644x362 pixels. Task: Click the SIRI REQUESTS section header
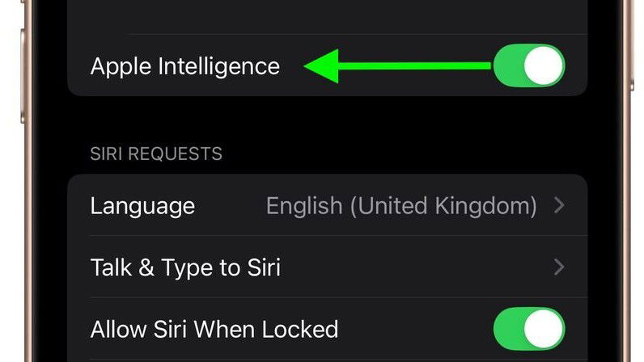tap(156, 154)
